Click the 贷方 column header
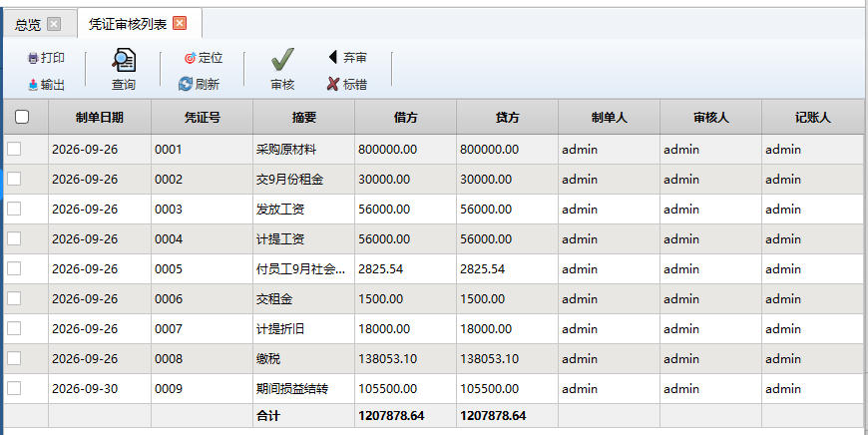868x435 pixels. pyautogui.click(x=508, y=118)
